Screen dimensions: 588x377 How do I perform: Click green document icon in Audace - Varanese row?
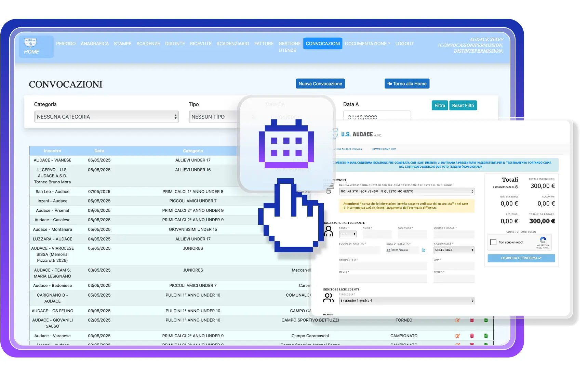[486, 336]
